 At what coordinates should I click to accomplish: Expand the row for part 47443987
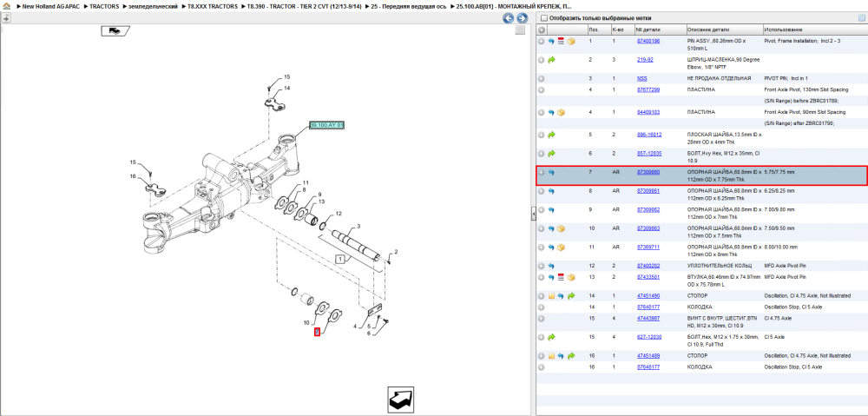point(542,319)
